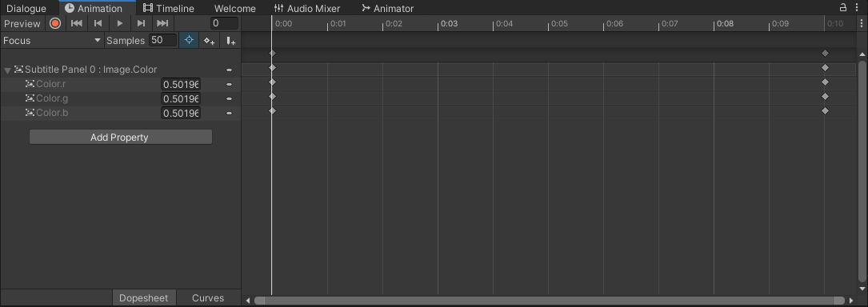This screenshot has width=868, height=307.
Task: Select Color.r keyframe at 0:00
Action: [x=272, y=82]
